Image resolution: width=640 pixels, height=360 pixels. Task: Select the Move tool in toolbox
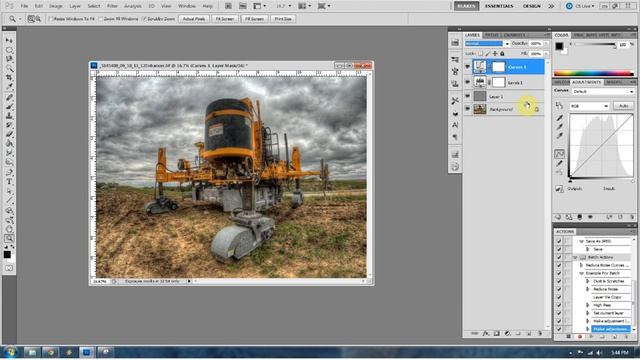click(x=9, y=41)
